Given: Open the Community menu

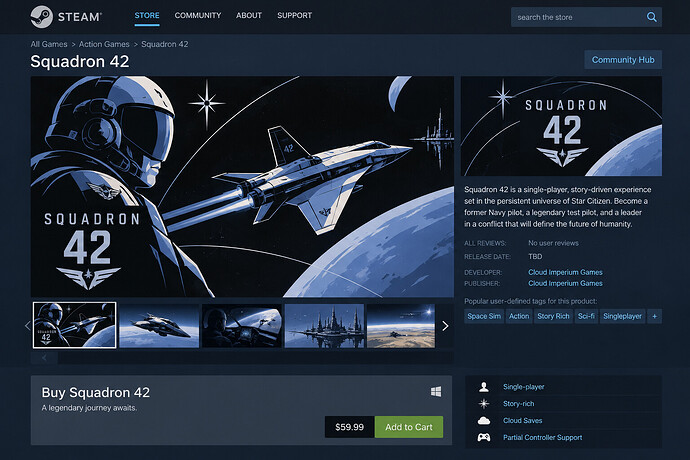Looking at the screenshot, I should click(x=198, y=15).
